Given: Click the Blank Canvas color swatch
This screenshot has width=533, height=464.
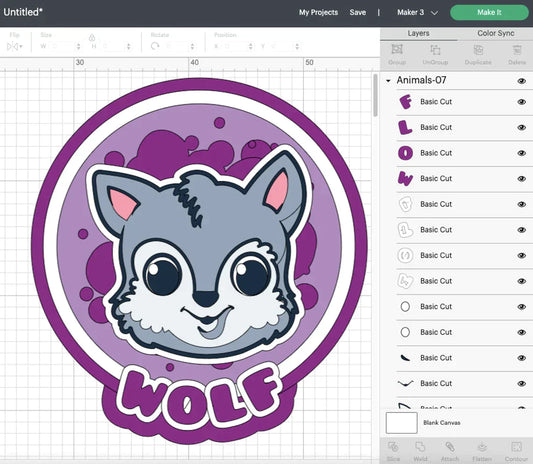Looking at the screenshot, I should tap(401, 423).
